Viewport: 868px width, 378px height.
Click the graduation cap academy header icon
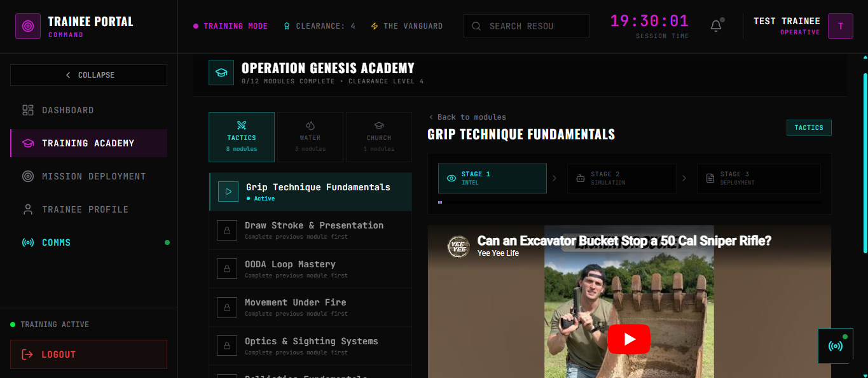click(x=221, y=73)
